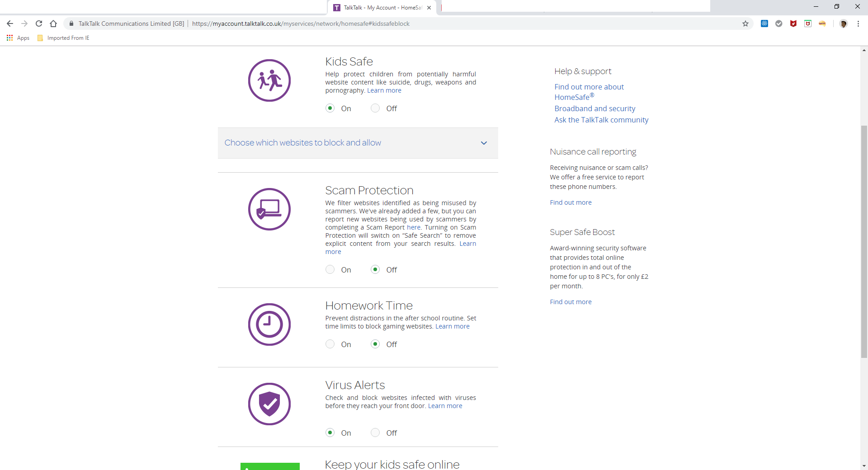Click 'Ask the TalkTalk community' link
Screen dimensions: 868x470
601,120
